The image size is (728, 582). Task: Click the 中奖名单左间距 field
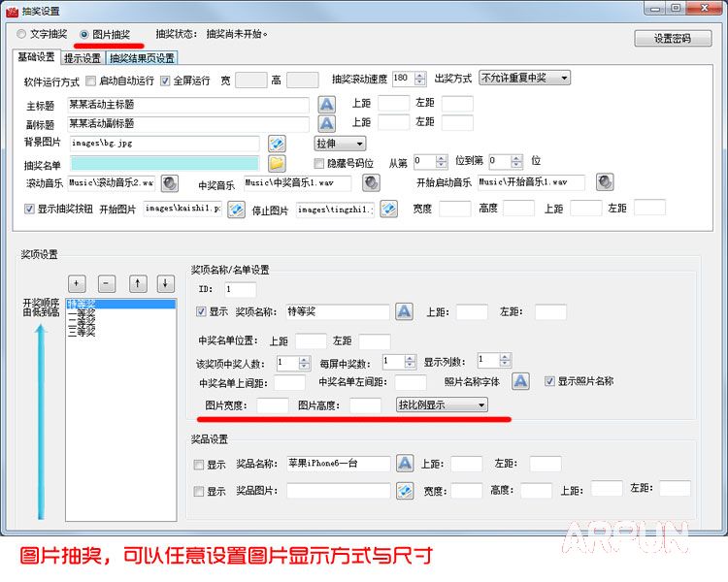pos(411,382)
